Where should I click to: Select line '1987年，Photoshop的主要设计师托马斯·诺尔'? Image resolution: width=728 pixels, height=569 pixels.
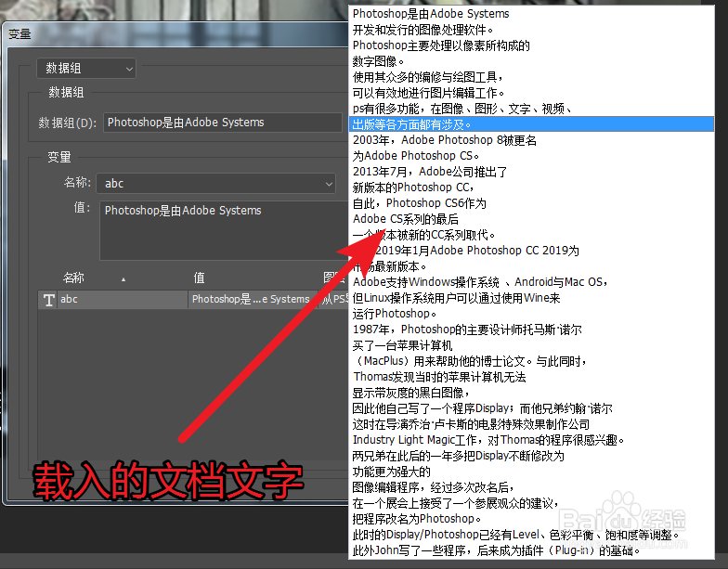tap(531, 329)
